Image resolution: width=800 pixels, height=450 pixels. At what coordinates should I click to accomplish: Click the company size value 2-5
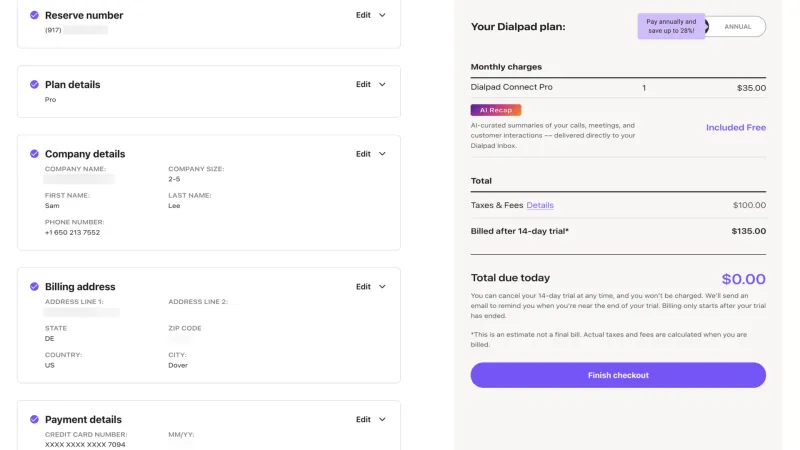point(174,179)
